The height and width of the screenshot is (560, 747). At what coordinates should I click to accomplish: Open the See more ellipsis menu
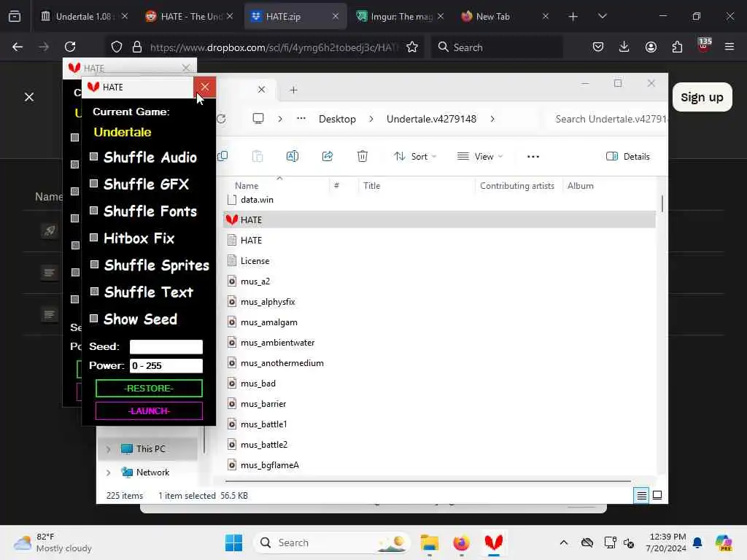coord(533,156)
